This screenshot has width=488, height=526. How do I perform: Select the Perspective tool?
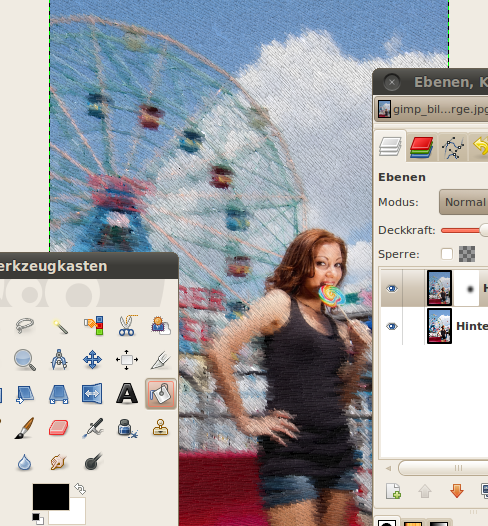click(x=59, y=394)
